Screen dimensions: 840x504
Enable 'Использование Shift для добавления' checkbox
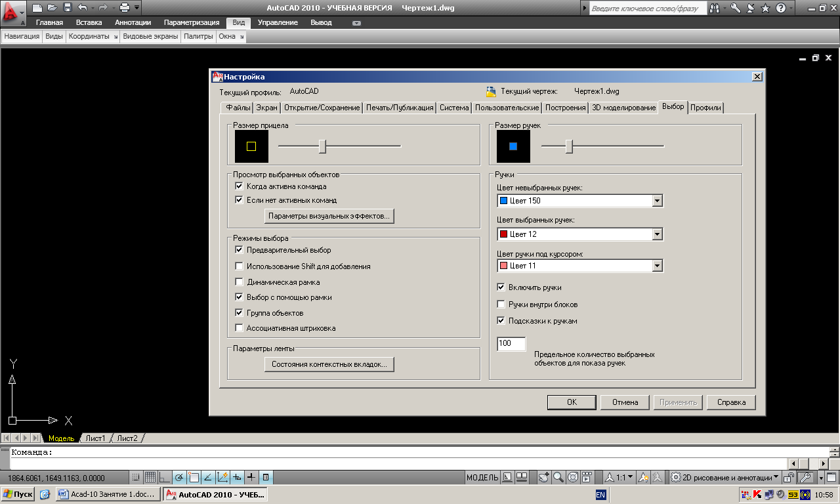click(239, 266)
